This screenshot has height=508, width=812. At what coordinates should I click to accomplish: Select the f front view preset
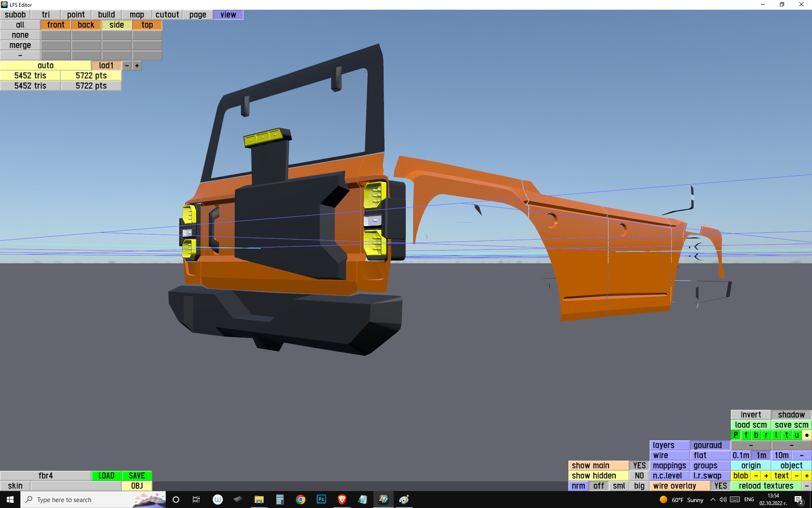point(746,435)
